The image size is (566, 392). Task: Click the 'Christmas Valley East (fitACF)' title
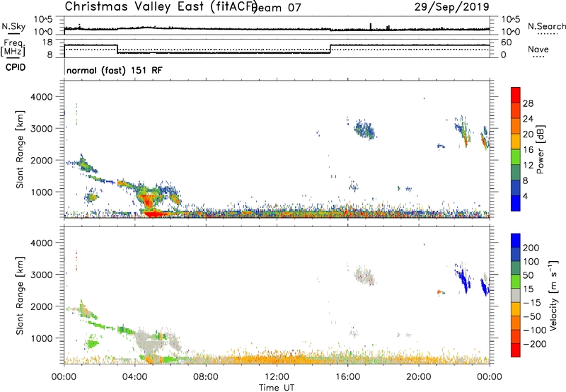(x=161, y=6)
